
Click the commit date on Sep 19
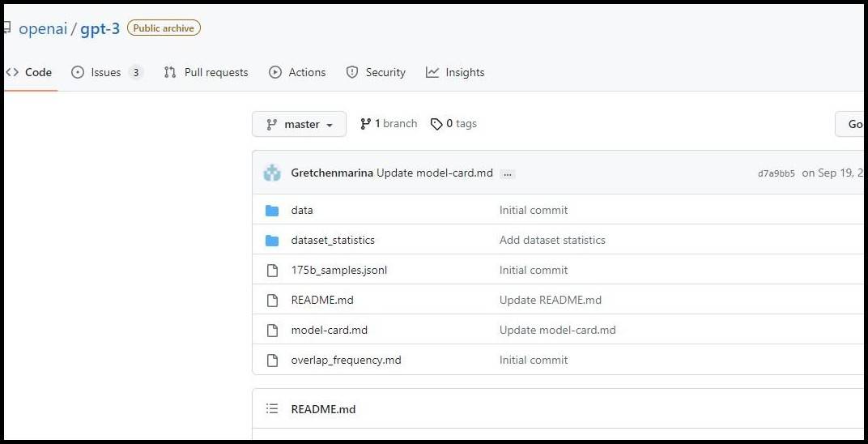[832, 173]
